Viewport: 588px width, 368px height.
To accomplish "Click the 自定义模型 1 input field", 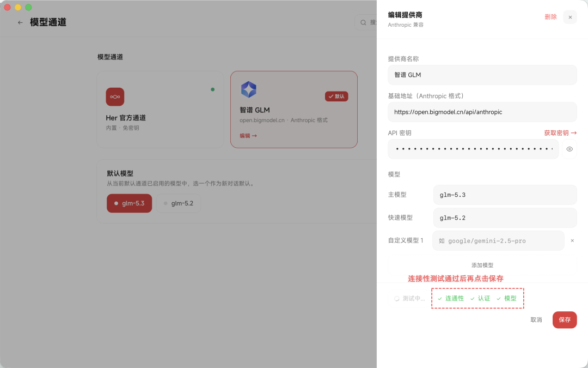I will tap(498, 241).
